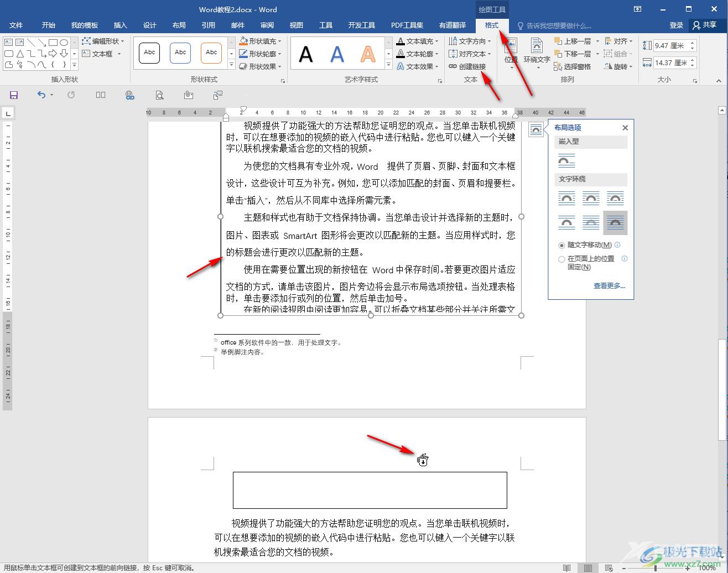Click the two-page reading view icon
Viewport: 728px width, 573px height.
(x=100, y=95)
